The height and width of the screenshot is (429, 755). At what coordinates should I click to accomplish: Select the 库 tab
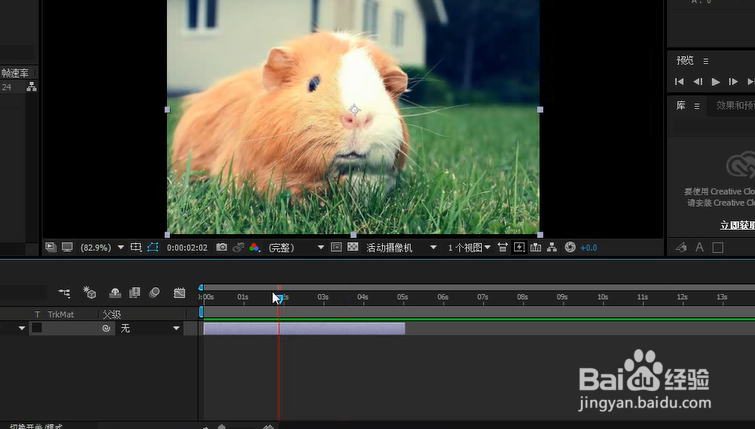(x=680, y=105)
